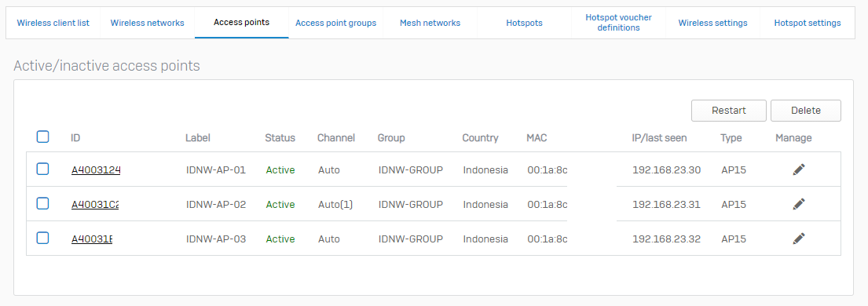Open access point ID A40031E link
868x306 pixels.
[x=92, y=239]
